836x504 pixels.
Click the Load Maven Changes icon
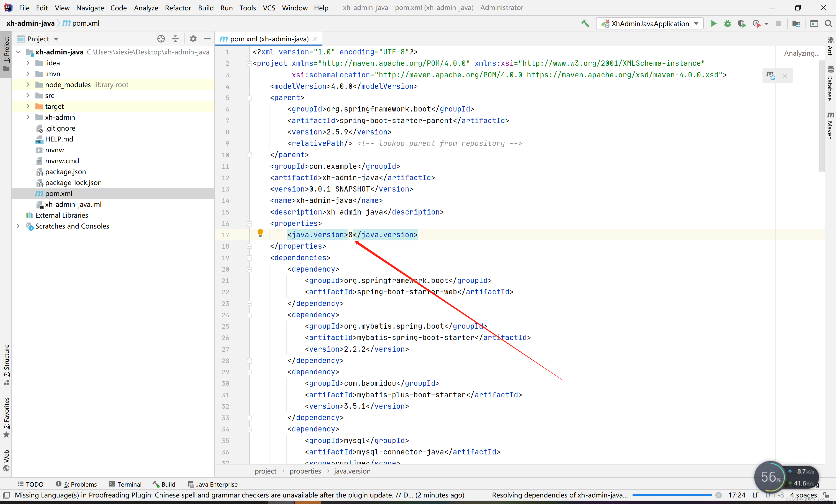pyautogui.click(x=770, y=75)
